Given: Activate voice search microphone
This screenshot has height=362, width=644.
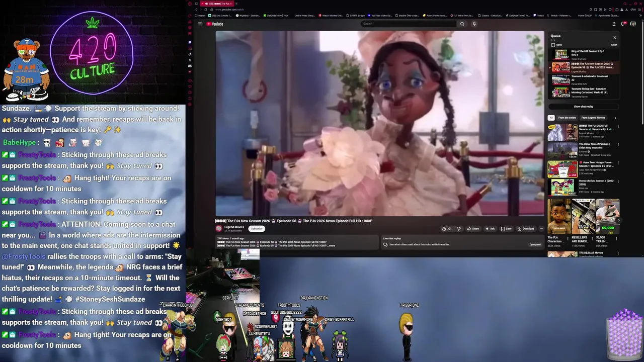Looking at the screenshot, I should [x=474, y=24].
